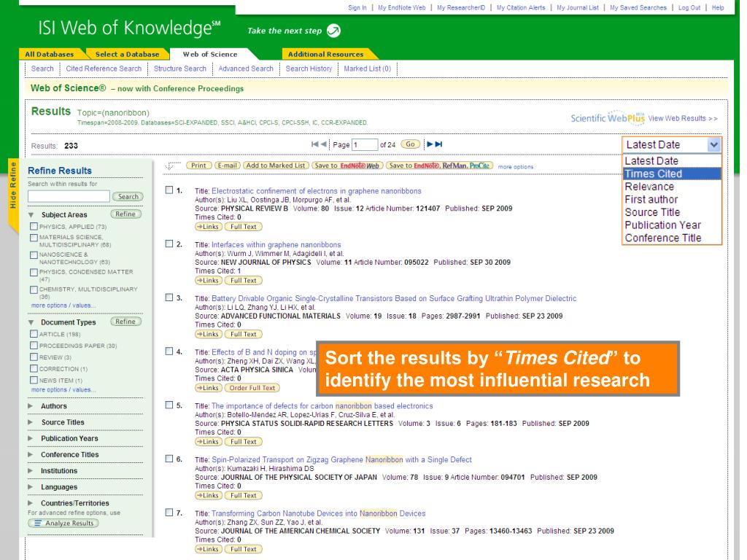
Task: Open Cited Reference Search
Action: [104, 69]
